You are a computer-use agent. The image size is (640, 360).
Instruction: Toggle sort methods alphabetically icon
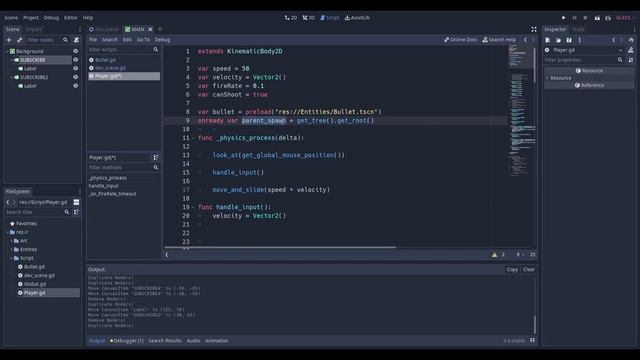pos(156,158)
